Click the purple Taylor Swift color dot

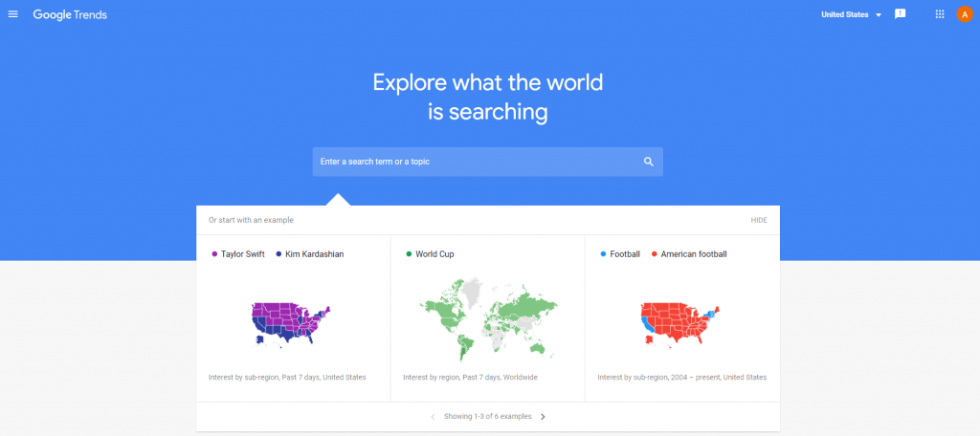[214, 254]
